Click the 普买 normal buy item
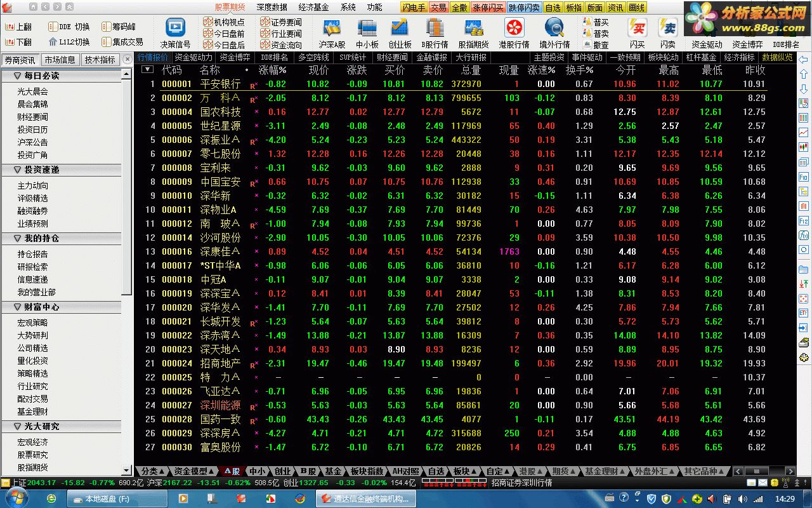This screenshot has width=812, height=508. click(x=596, y=22)
